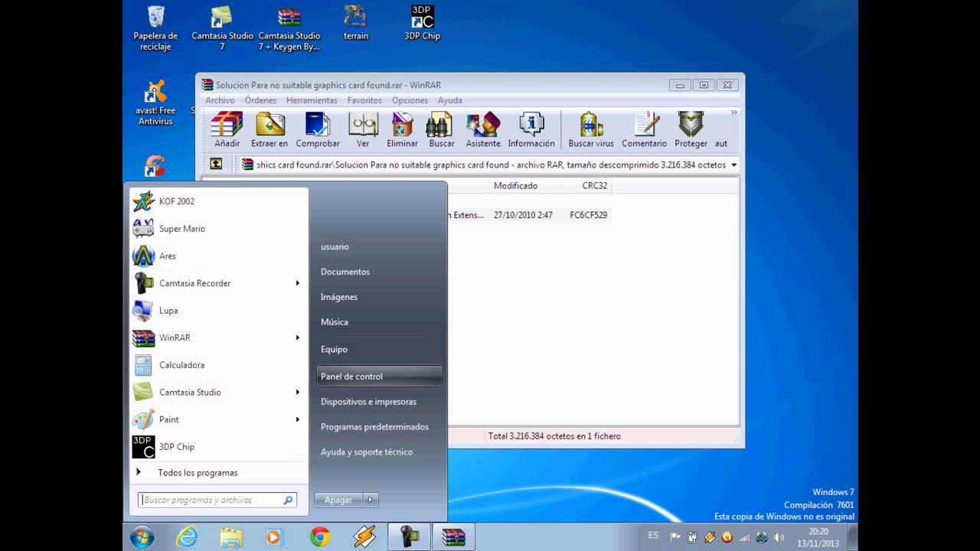Launch Lupa magnifier from Start menu
This screenshot has width=980, height=551.
click(219, 311)
